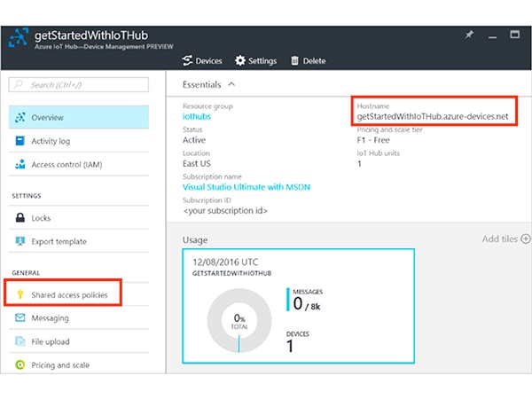
Task: Open Settings from the top toolbar
Action: pyautogui.click(x=256, y=61)
